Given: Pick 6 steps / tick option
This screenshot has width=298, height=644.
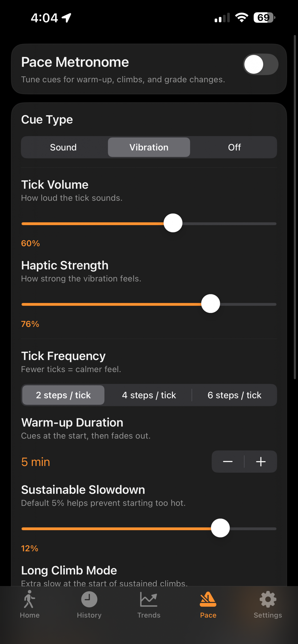Looking at the screenshot, I should (234, 395).
